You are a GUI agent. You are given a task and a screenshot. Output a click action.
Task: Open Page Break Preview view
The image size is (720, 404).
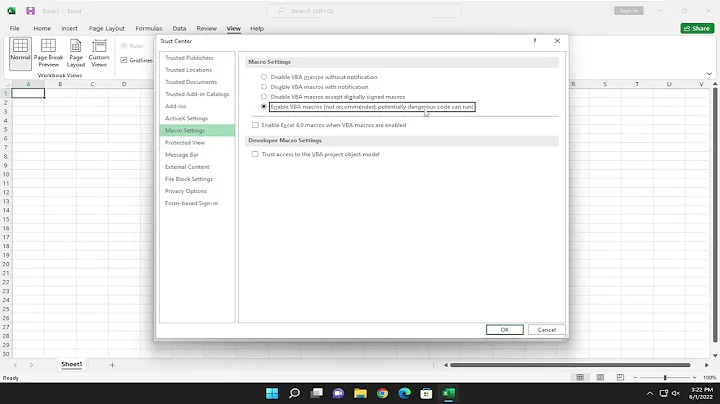coord(48,53)
